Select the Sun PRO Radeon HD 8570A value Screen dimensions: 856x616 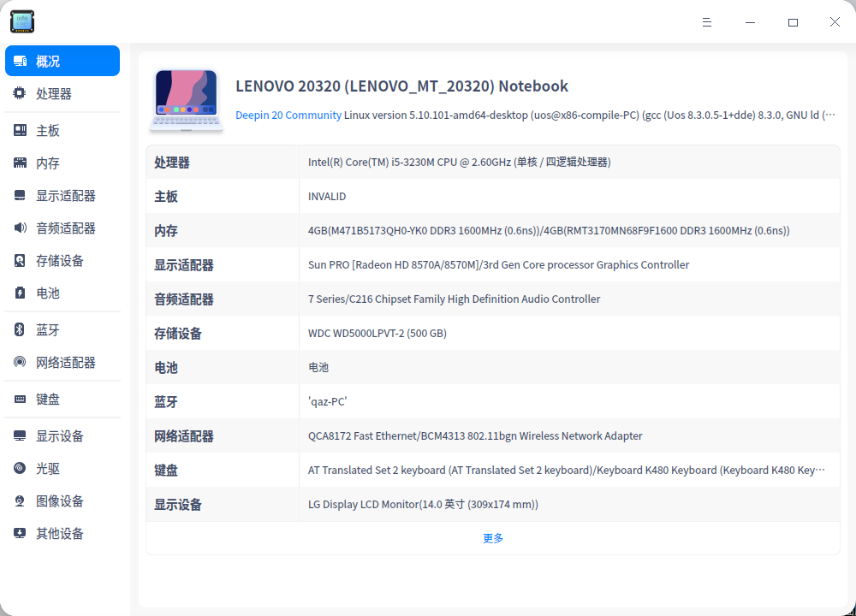498,264
